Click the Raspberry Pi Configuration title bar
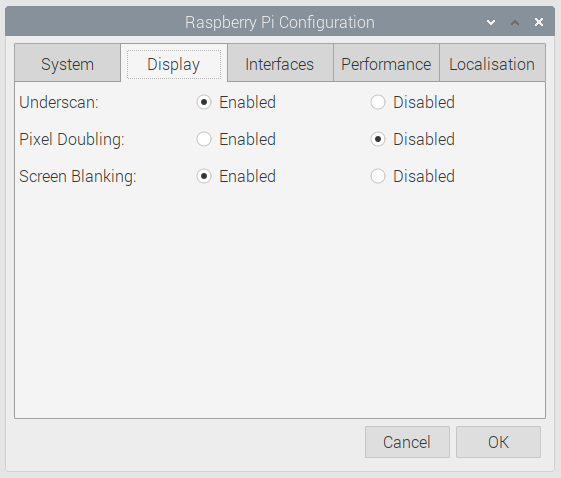The height and width of the screenshot is (478, 561). [280, 22]
